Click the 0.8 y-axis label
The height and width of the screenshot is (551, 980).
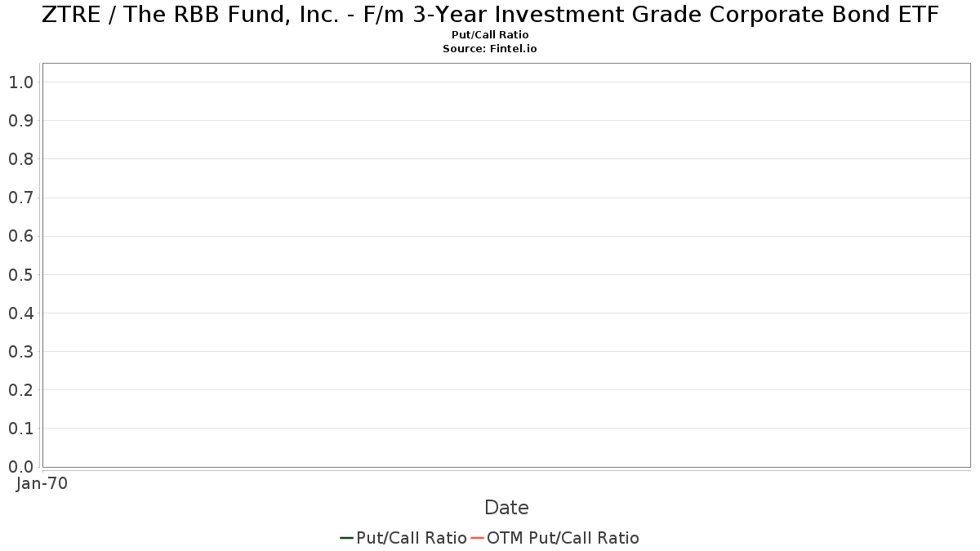pyautogui.click(x=20, y=158)
